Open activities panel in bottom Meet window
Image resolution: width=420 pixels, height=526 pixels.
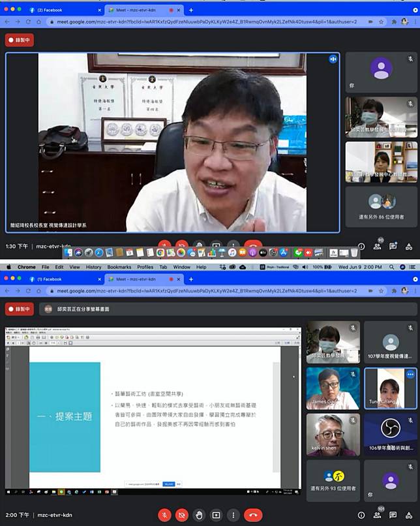click(409, 515)
